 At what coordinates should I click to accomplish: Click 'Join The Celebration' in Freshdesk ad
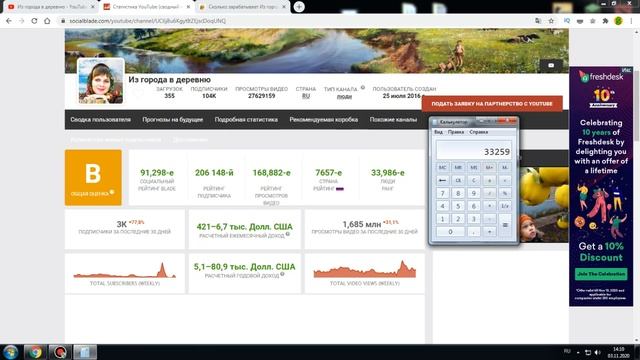click(x=601, y=274)
